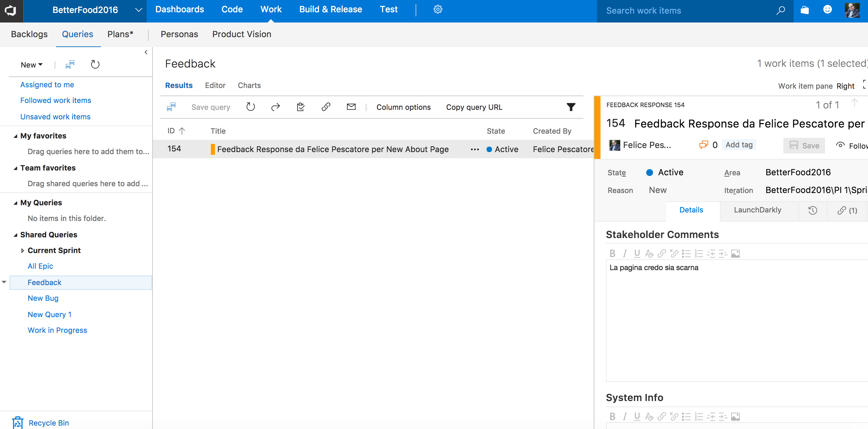Insert image in System Info editor
Viewport: 868px width, 429px height.
pyautogui.click(x=735, y=416)
